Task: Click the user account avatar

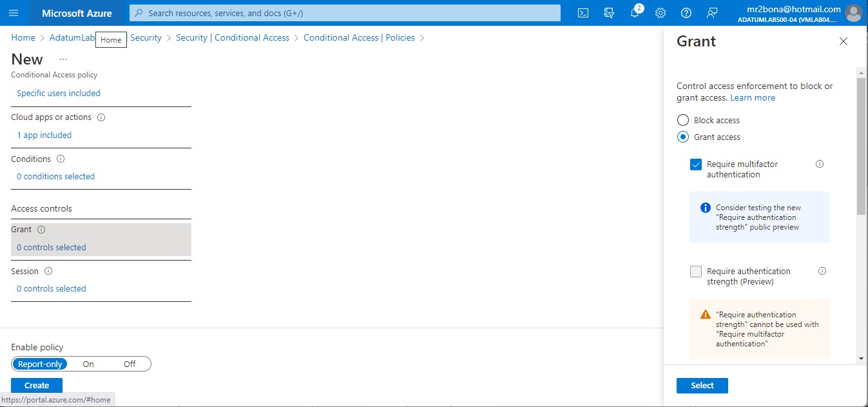Action: tap(853, 13)
